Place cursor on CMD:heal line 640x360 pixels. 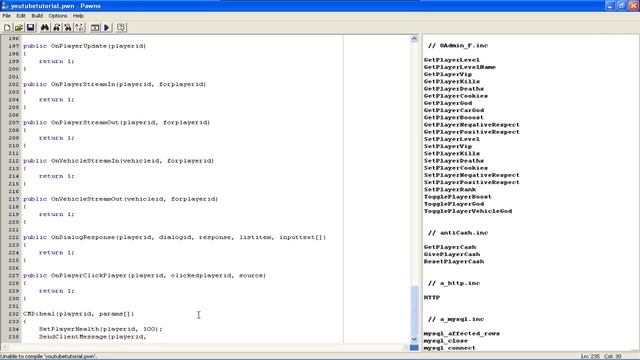78,314
